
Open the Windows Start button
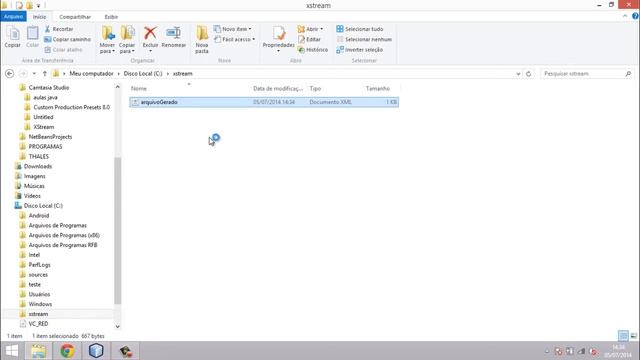pyautogui.click(x=11, y=351)
